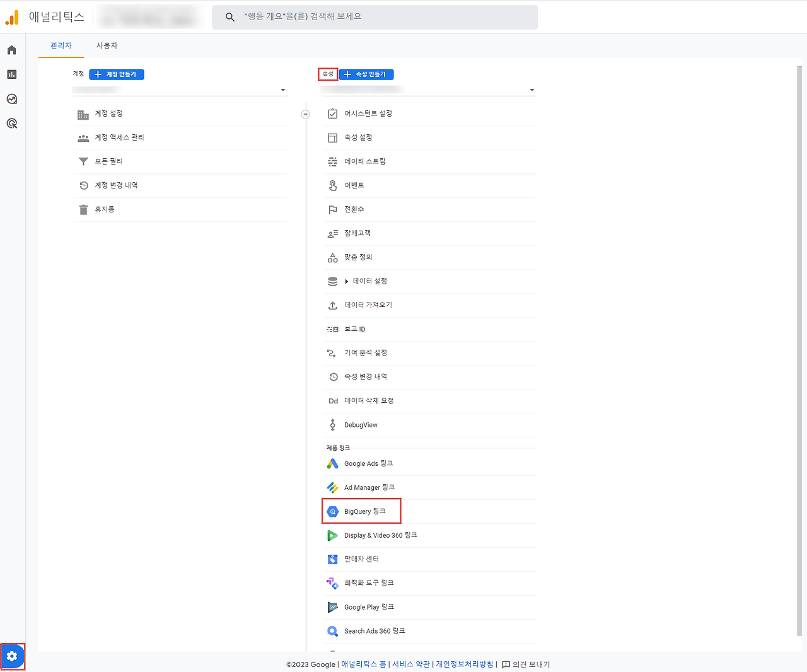Click the 계정 설정 building icon
The height and width of the screenshot is (672, 807).
pyautogui.click(x=83, y=114)
